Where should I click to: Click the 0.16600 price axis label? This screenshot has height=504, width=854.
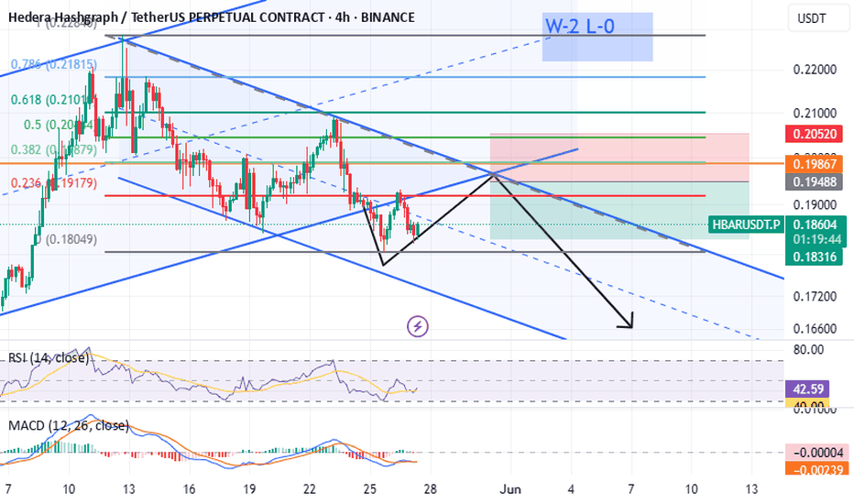click(x=815, y=329)
